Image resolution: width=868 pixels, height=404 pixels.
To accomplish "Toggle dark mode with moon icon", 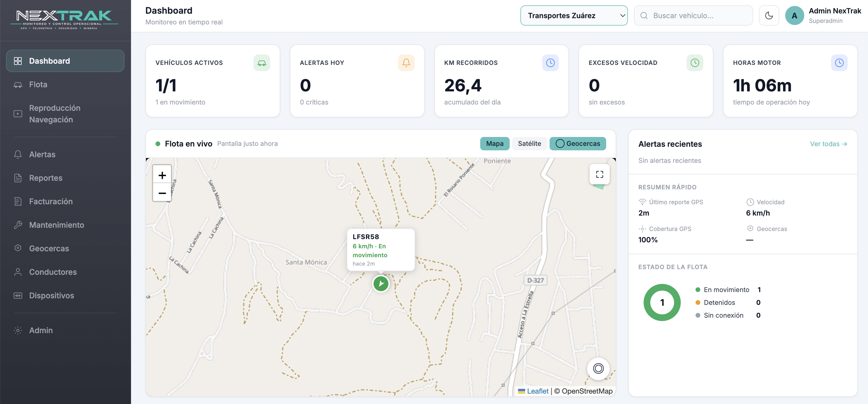I will point(769,15).
